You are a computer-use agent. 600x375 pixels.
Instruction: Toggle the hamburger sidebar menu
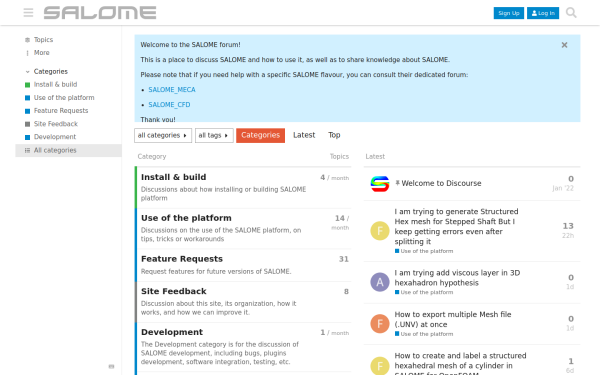(x=28, y=13)
